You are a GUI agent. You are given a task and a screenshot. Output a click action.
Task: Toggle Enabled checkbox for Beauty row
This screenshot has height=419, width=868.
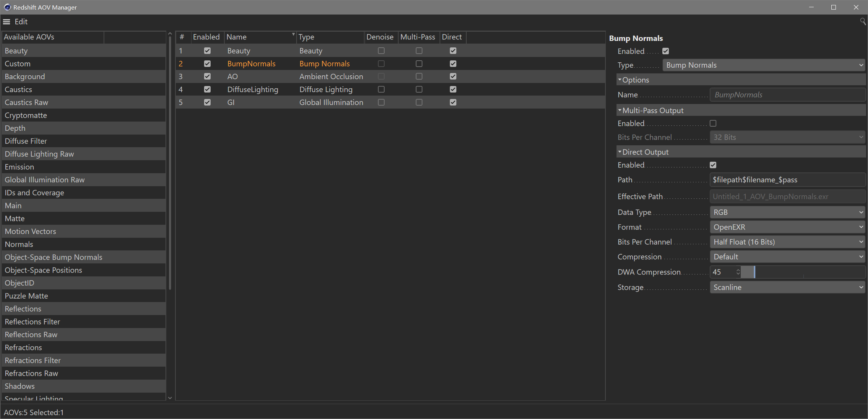click(207, 50)
